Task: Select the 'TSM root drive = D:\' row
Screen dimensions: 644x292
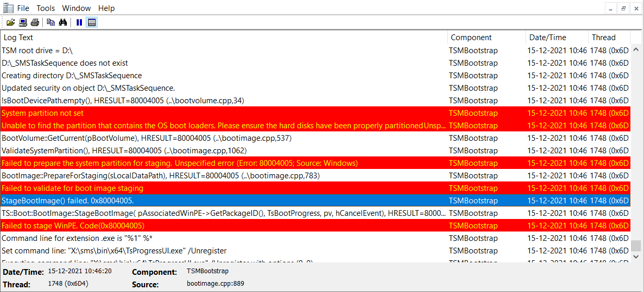Action: click(x=315, y=51)
